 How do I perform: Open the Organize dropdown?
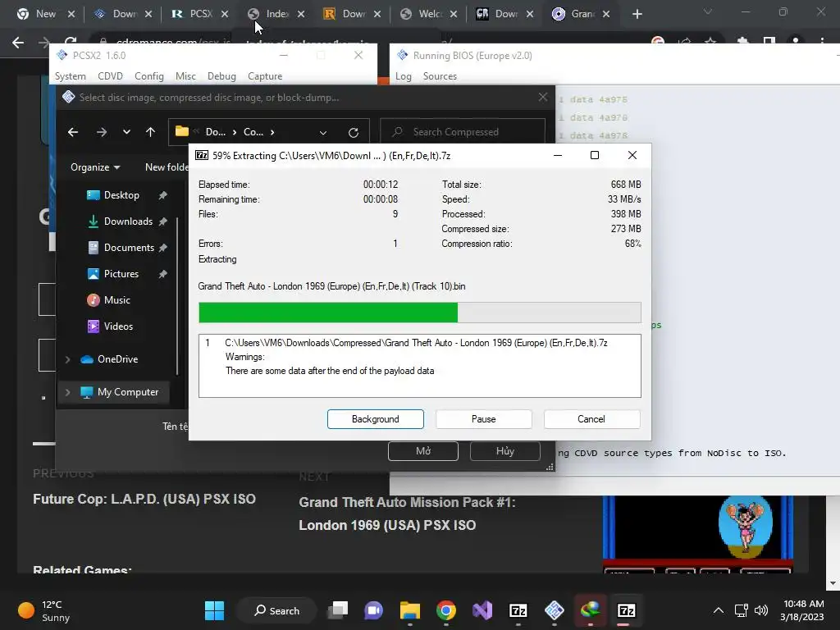click(x=95, y=167)
